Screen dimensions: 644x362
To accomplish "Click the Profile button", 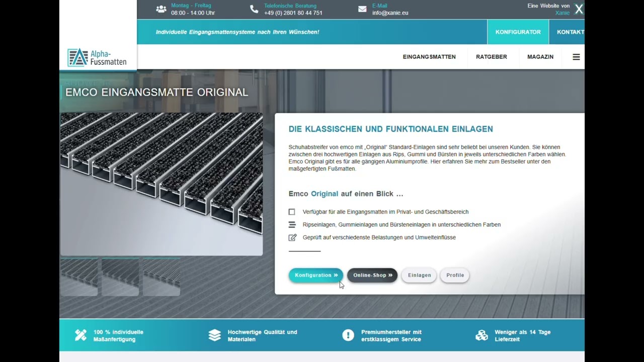I will 455,276.
